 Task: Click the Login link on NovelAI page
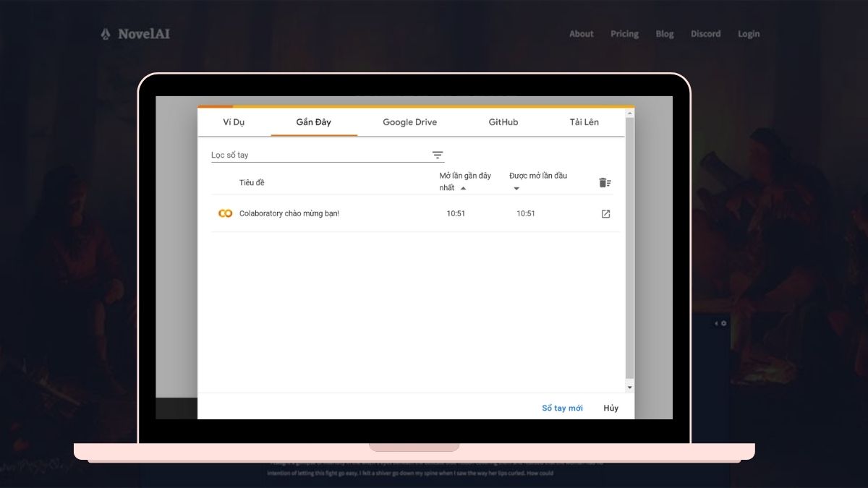749,33
